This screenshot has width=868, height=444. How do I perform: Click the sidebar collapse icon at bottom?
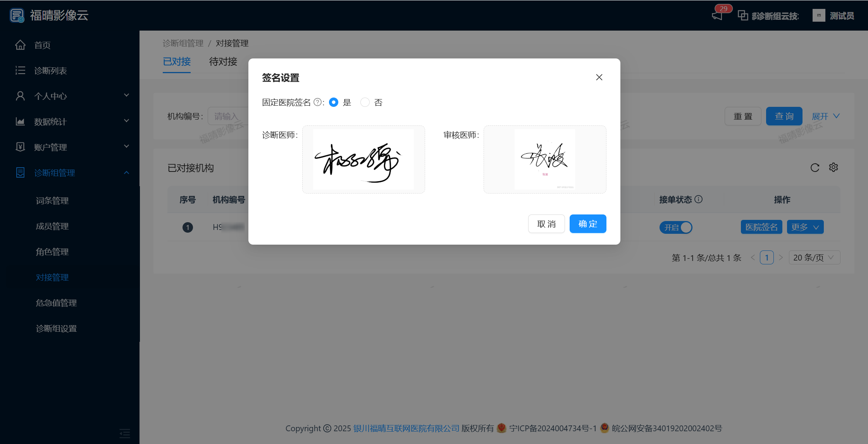tap(124, 433)
